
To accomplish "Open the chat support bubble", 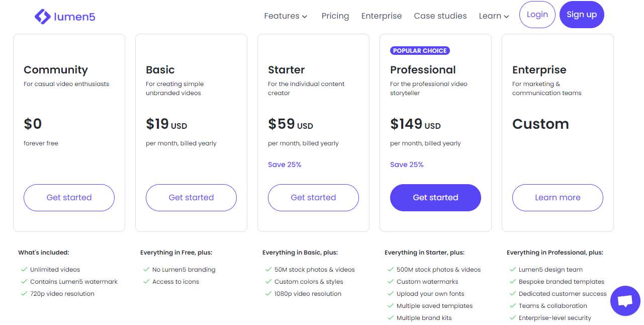I will tap(625, 301).
